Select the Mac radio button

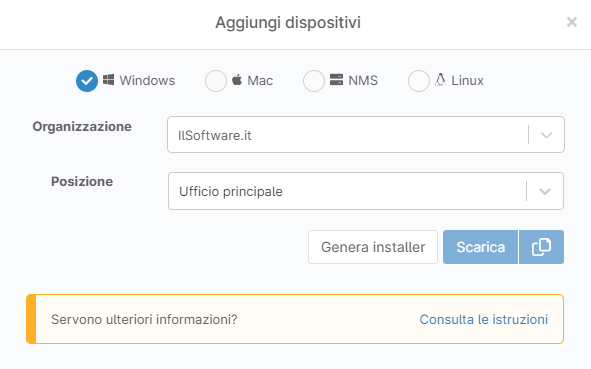coord(216,81)
